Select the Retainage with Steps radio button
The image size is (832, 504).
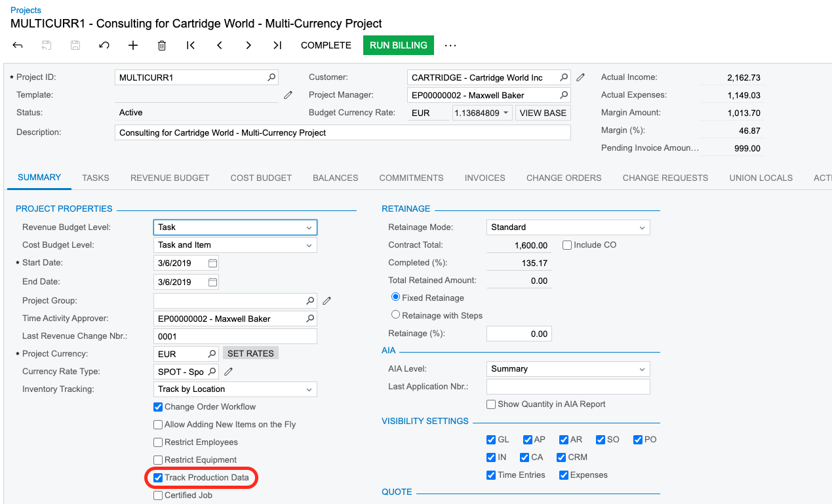click(395, 315)
